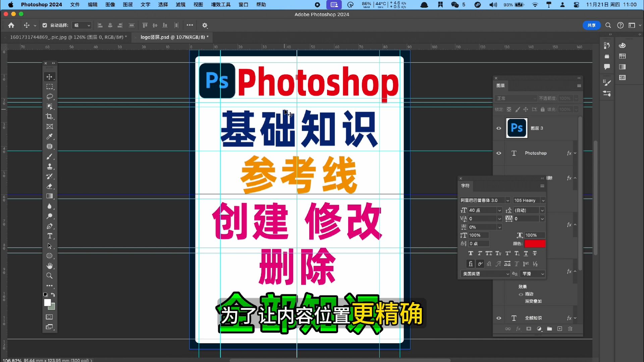Select the Move tool in the toolbox
Image resolution: width=644 pixels, height=362 pixels.
[x=50, y=77]
